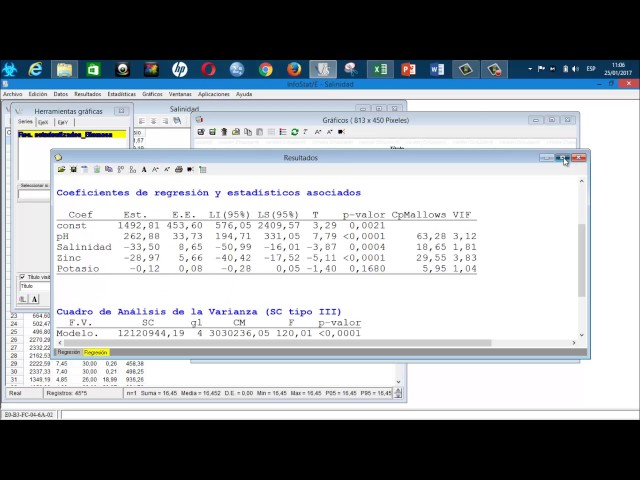Viewport: 640px width, 480px height.
Task: Click the table export icon in Resultados toolbar
Action: [202, 169]
